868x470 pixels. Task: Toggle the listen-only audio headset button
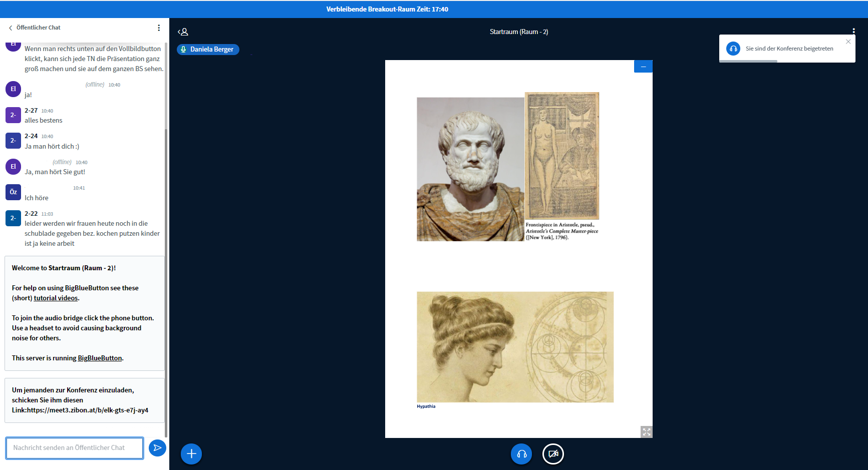click(521, 454)
